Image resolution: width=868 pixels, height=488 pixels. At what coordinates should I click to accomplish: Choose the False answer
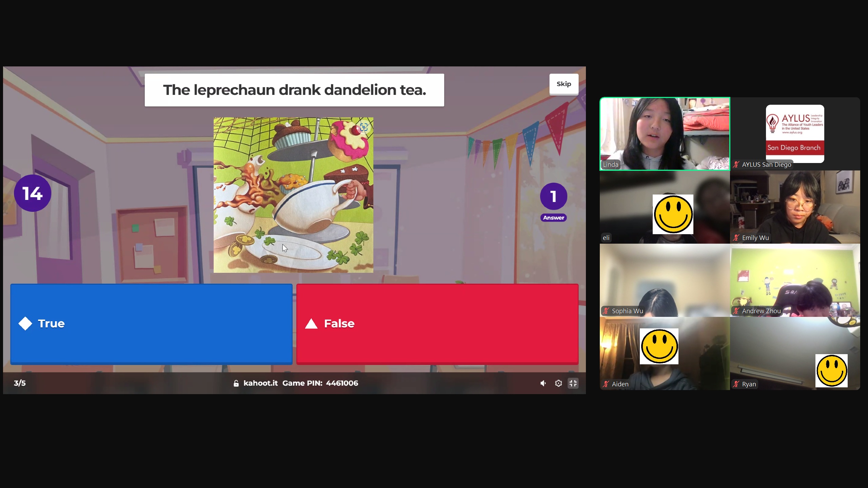coord(437,324)
